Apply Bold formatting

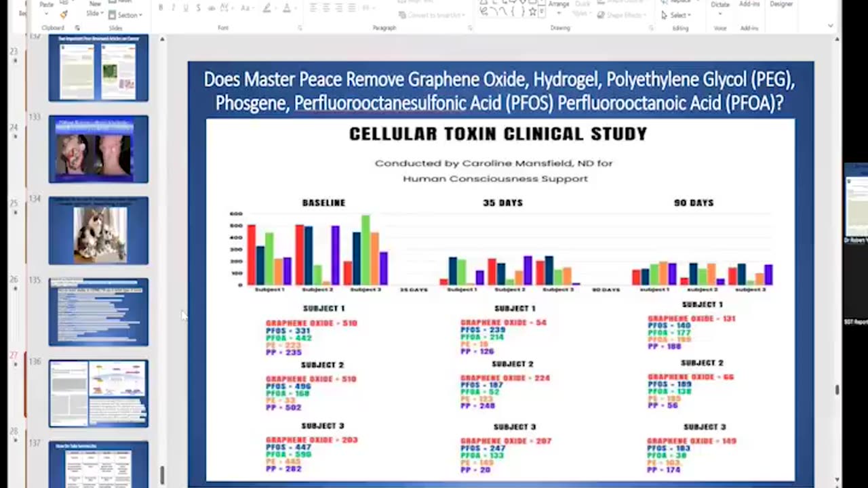(161, 8)
